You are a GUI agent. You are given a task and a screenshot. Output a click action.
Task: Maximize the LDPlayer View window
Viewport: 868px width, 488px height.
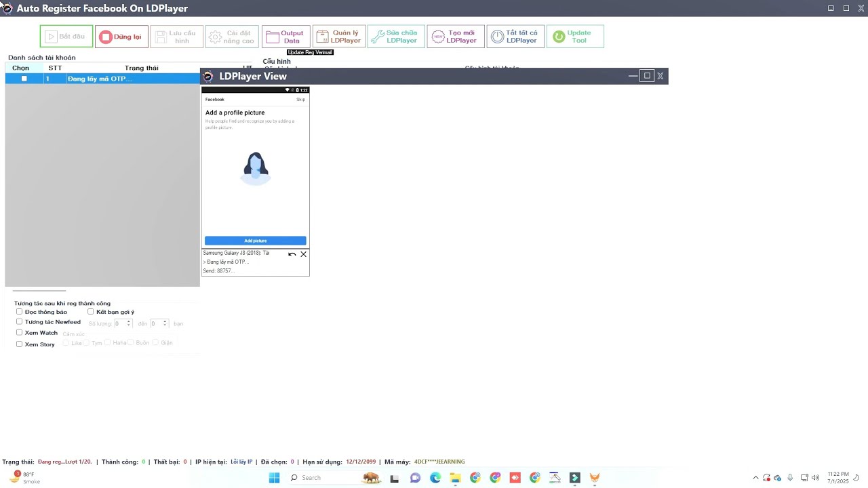point(647,76)
